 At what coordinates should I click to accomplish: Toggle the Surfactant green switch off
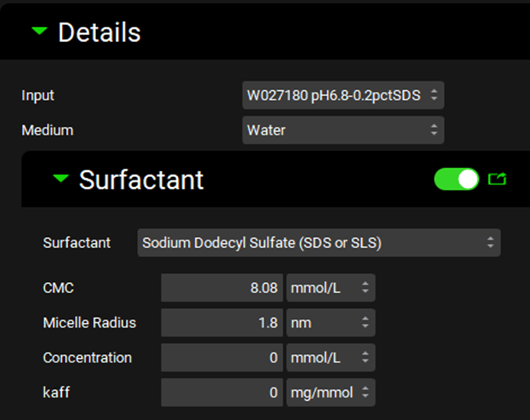click(456, 179)
